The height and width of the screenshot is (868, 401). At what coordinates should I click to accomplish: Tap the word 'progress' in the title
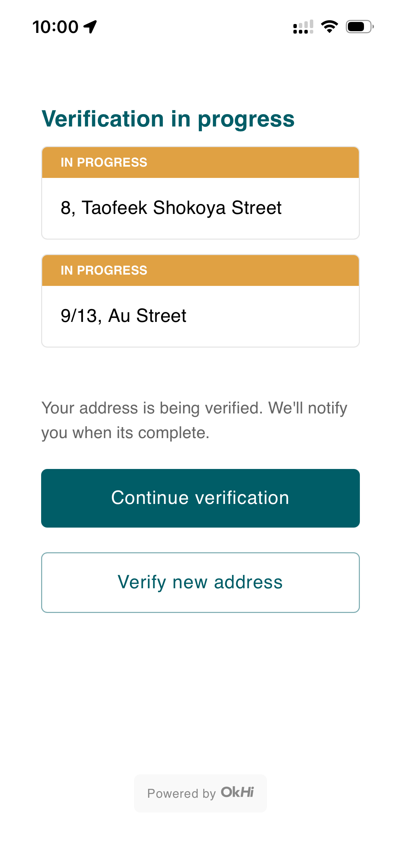click(x=246, y=120)
